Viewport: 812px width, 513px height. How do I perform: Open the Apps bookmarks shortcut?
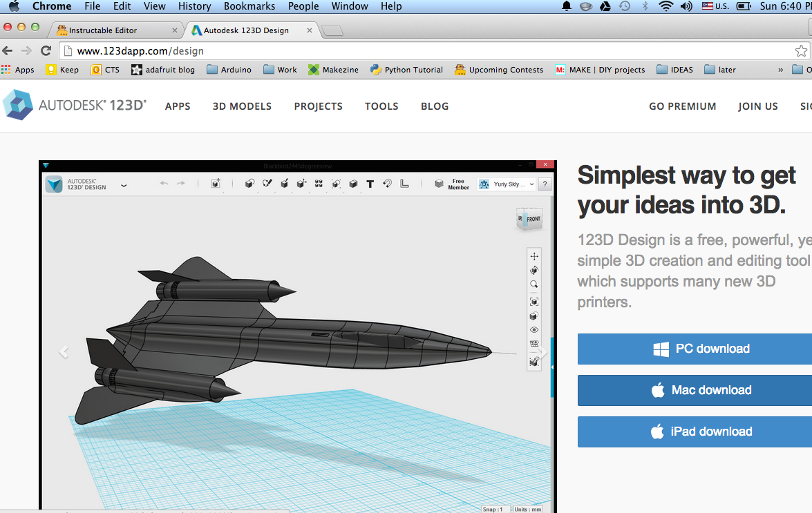(17, 70)
